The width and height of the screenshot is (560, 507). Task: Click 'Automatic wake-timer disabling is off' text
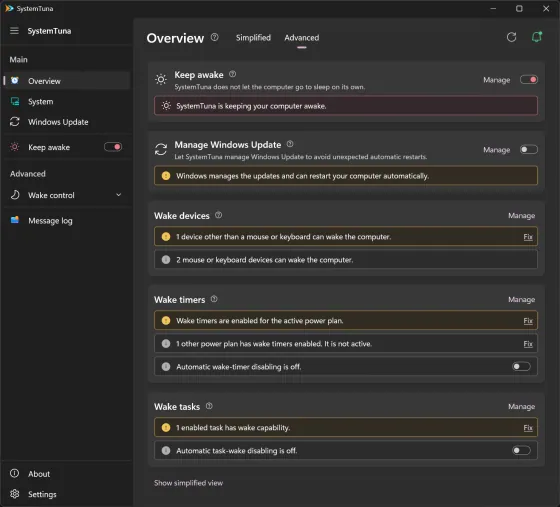pos(239,367)
